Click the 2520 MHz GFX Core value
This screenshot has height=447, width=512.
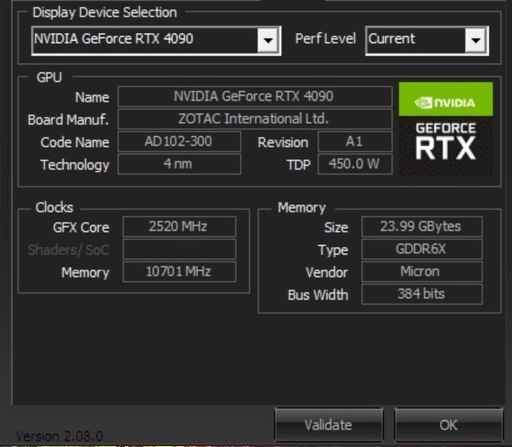click(x=179, y=227)
